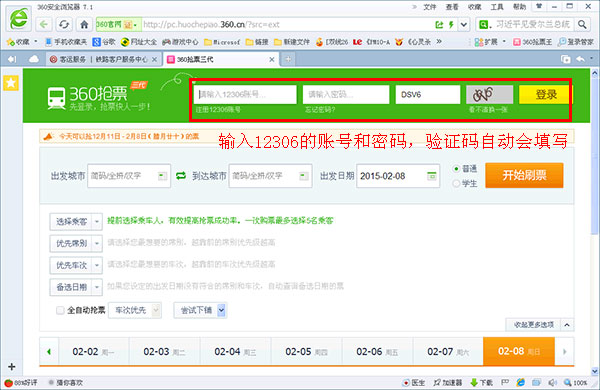Collapse options with 收起更多选项
The height and width of the screenshot is (390, 600).
pyautogui.click(x=540, y=325)
